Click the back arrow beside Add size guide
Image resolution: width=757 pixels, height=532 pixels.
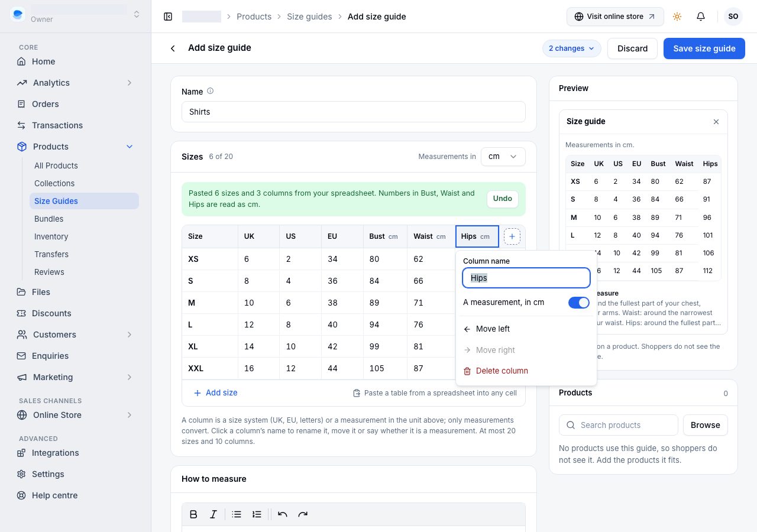point(173,48)
